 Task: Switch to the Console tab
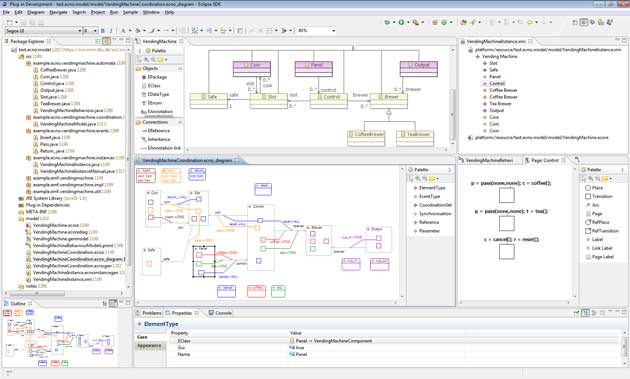pos(220,313)
